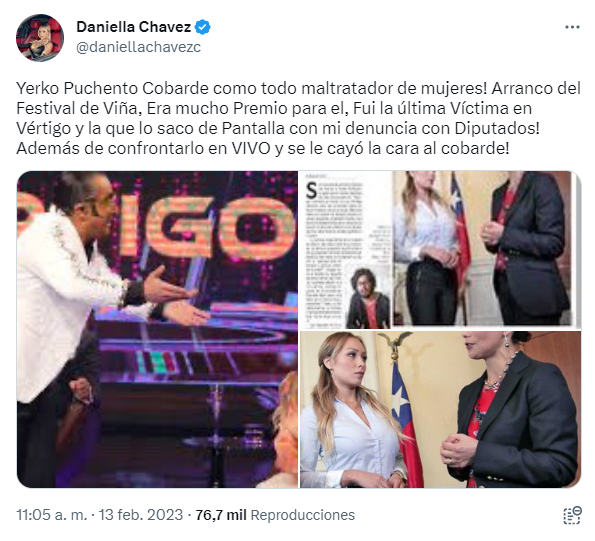Visit the @daniellachavezc handle
Screen dimensions: 595x541
pos(139,47)
